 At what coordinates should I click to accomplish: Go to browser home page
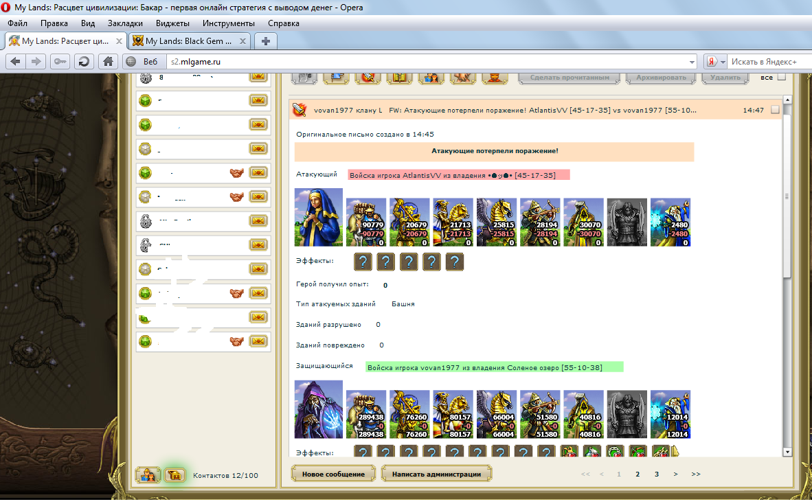pos(107,62)
